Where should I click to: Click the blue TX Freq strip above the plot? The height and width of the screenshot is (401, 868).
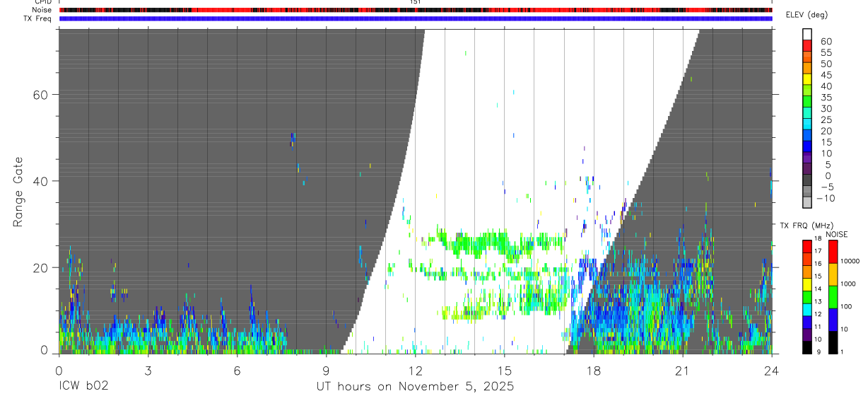click(x=416, y=18)
